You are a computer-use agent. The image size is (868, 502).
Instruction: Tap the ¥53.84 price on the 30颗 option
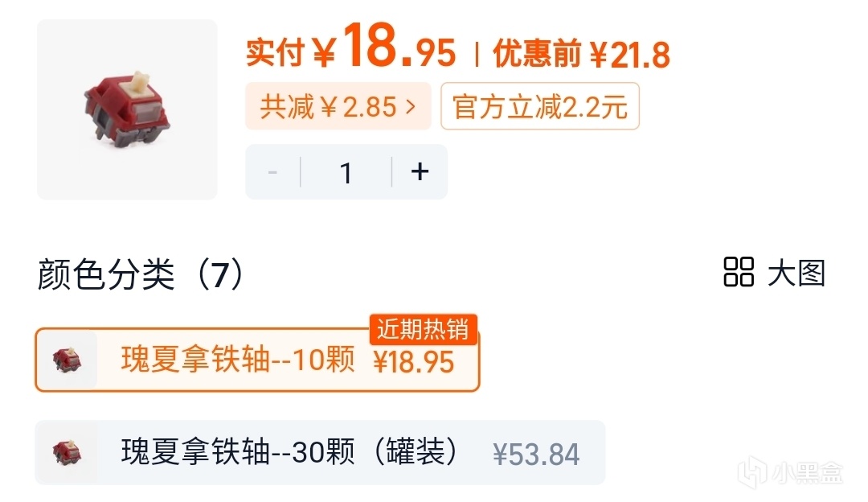pos(536,455)
